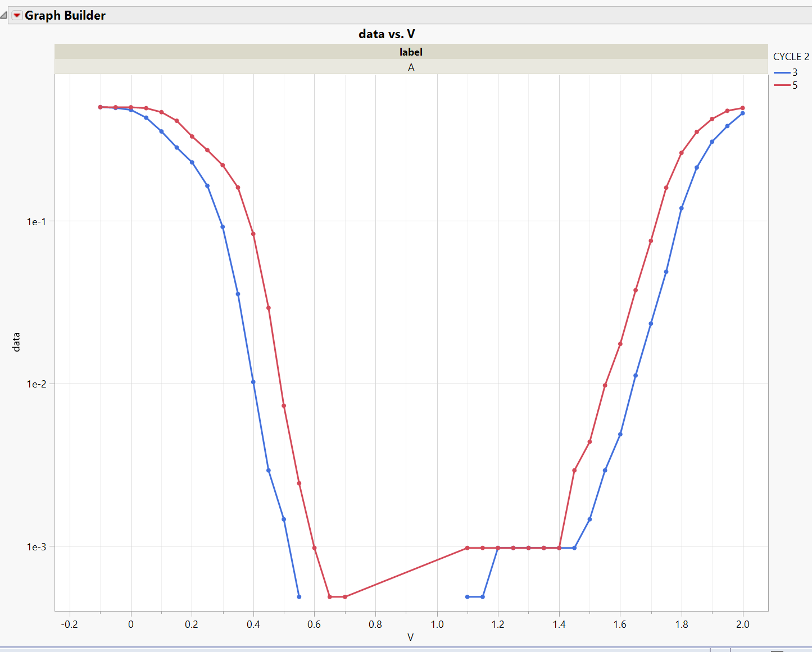
Task: Click the CYCLE 2 legend title
Action: [790, 57]
